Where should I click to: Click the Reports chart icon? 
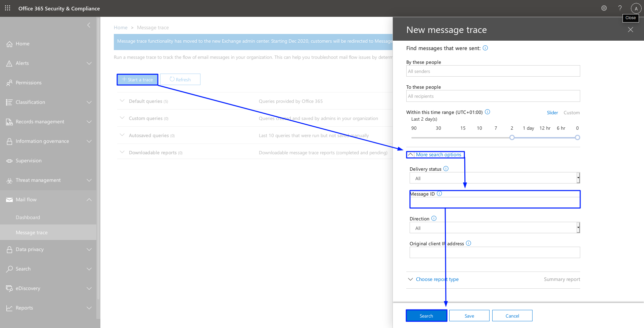coord(9,308)
